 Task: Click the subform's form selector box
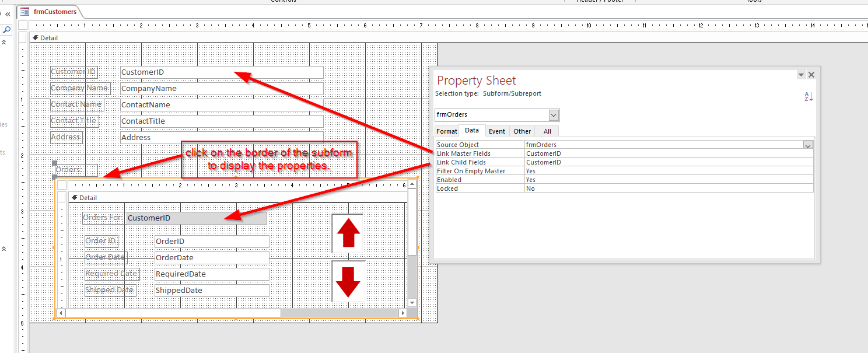62,185
